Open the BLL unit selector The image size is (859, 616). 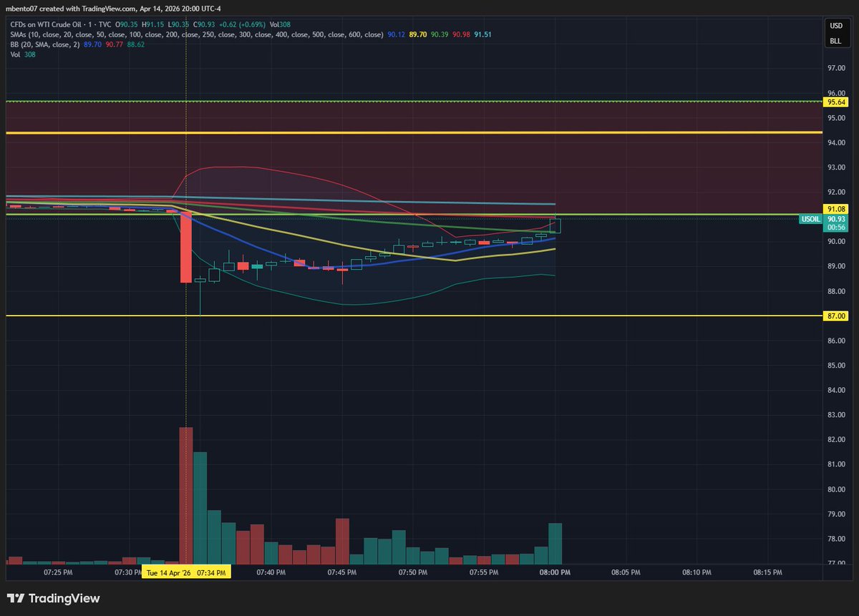[x=836, y=41]
